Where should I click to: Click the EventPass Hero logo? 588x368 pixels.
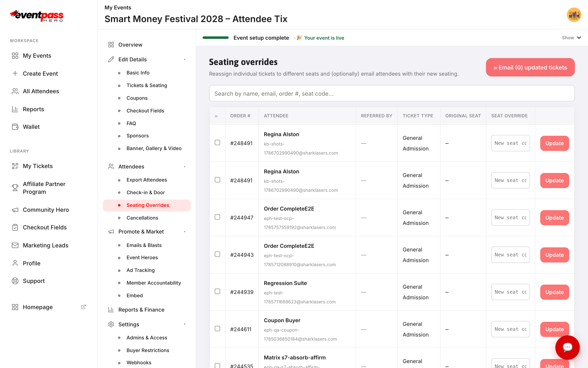37,16
